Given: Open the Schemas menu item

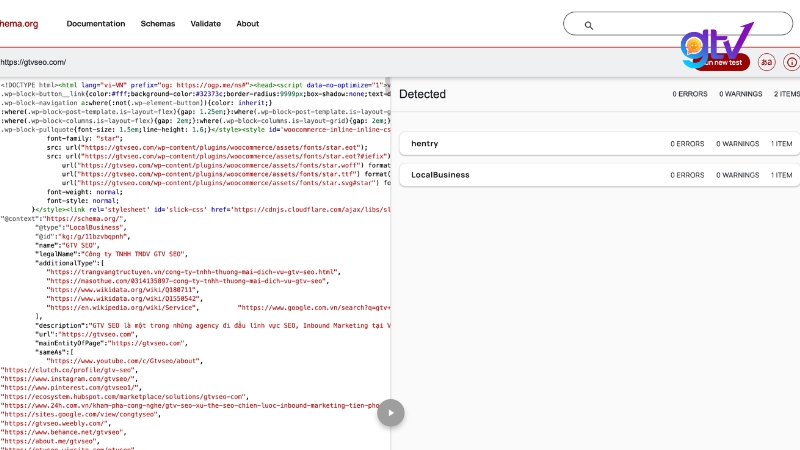Looking at the screenshot, I should [x=157, y=23].
